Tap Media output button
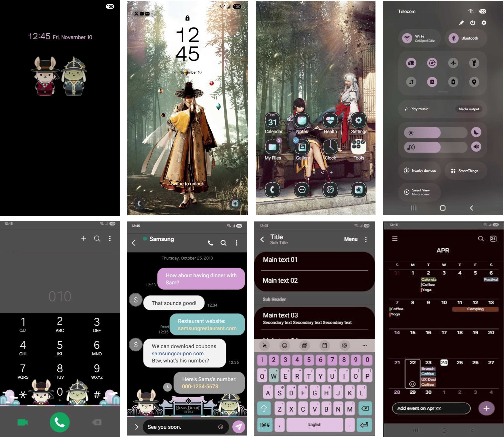Screen dimensions: 504x437 tap(469, 109)
